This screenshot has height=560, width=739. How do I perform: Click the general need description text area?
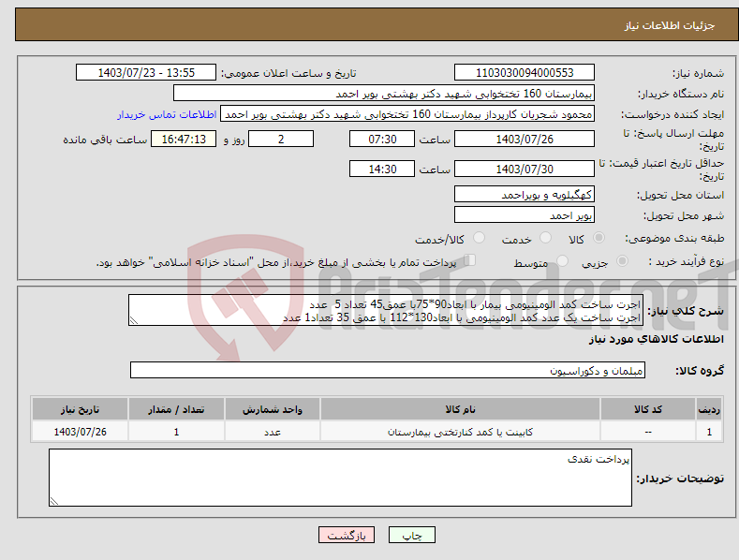point(386,310)
